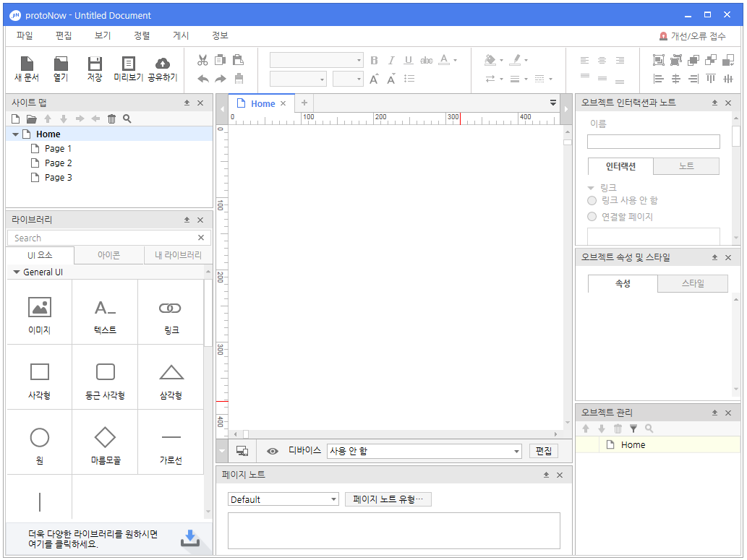Image resolution: width=747 pixels, height=560 pixels.
Task: Click the font color A icon
Action: pyautogui.click(x=444, y=60)
